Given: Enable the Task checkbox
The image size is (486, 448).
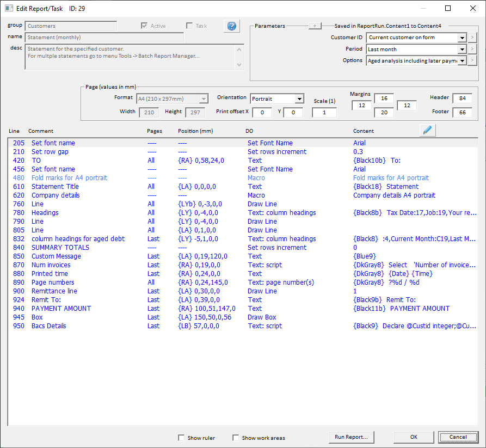Looking at the screenshot, I should (x=190, y=25).
